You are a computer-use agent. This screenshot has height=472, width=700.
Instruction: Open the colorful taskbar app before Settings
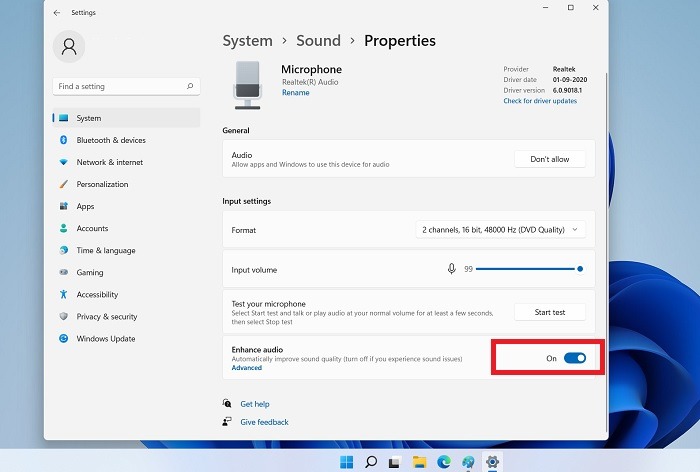(468, 462)
